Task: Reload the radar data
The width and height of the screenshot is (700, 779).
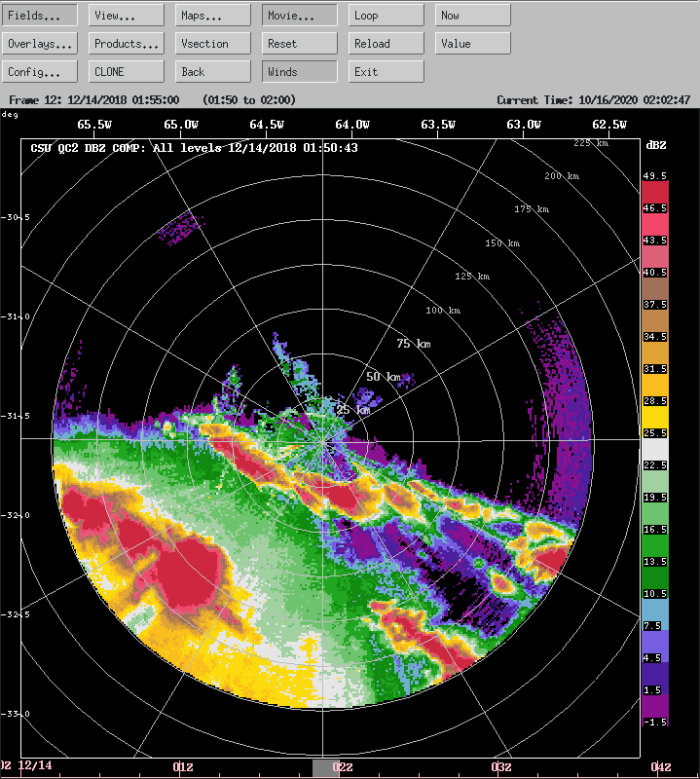Action: tap(386, 44)
